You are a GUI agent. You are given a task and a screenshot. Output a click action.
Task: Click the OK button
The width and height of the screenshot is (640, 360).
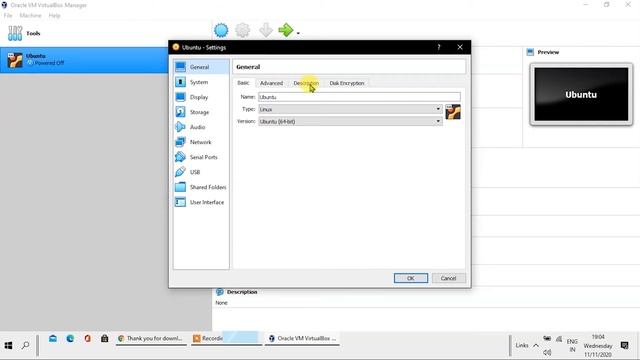point(411,278)
